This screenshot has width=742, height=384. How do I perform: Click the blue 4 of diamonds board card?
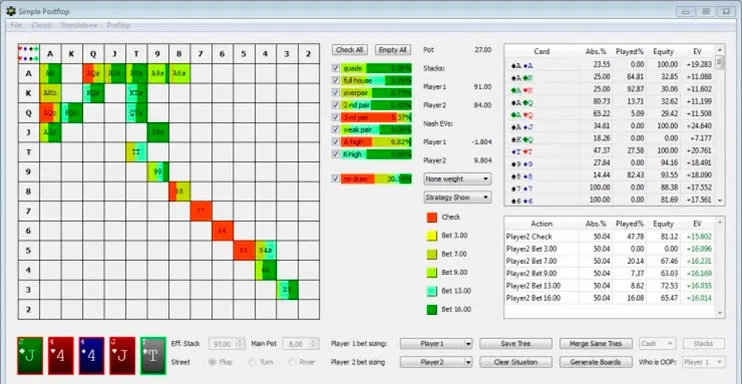[91, 356]
